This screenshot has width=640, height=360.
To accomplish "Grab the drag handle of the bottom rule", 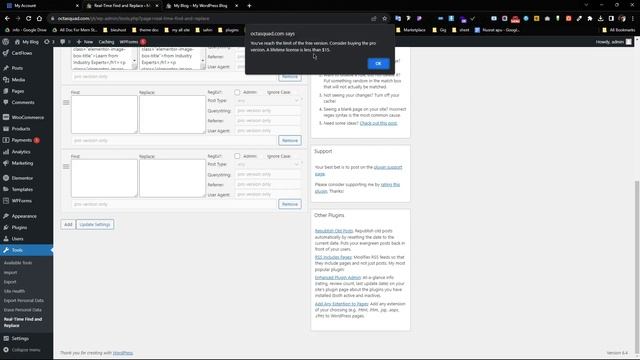I will click(x=66, y=167).
